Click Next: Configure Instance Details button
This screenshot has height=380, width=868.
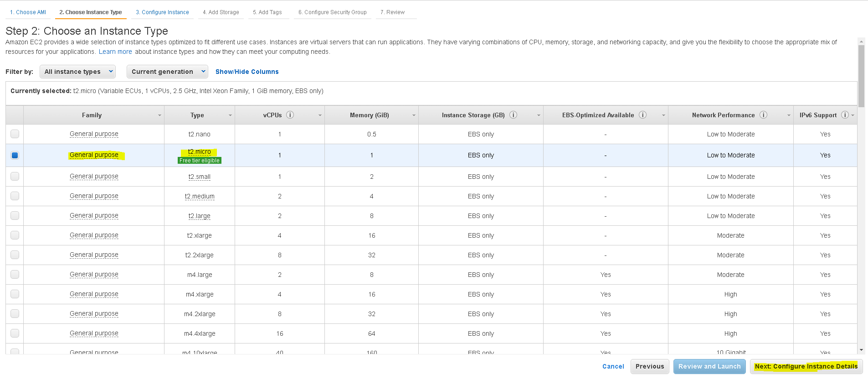coord(806,366)
